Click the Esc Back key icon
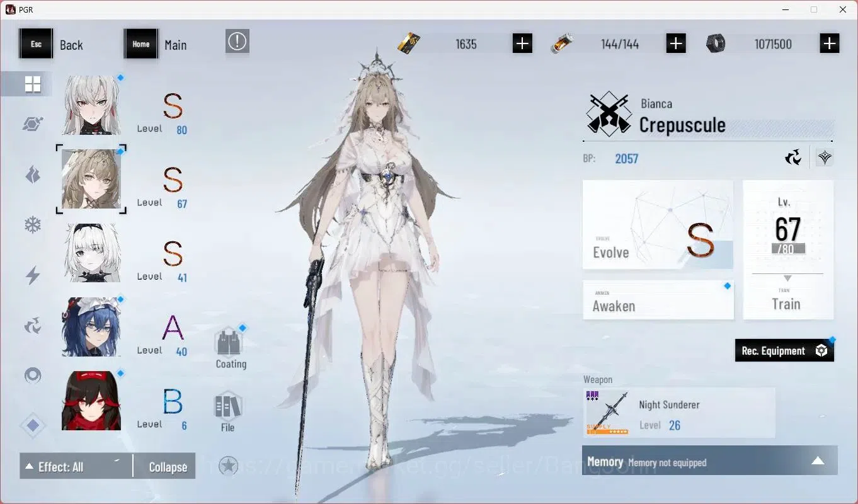 pos(36,44)
